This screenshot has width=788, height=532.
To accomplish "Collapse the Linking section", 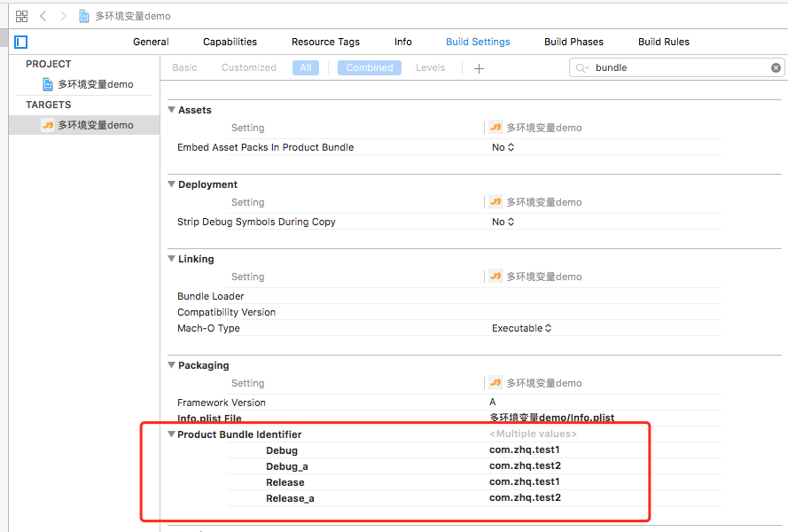I will coord(171,258).
